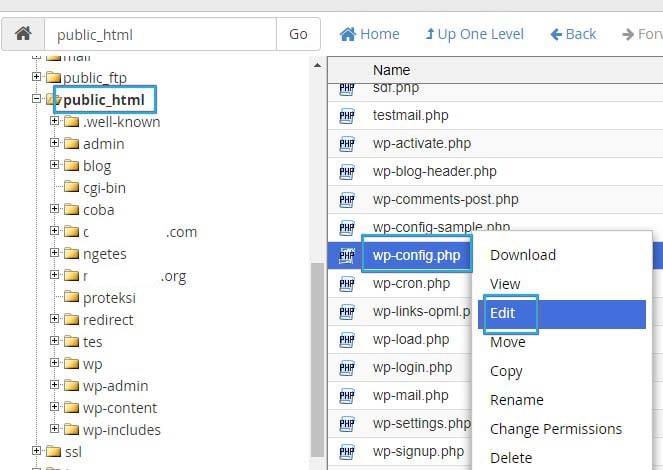
Task: Click the PHP icon of wp-mail.php
Action: [x=347, y=396]
